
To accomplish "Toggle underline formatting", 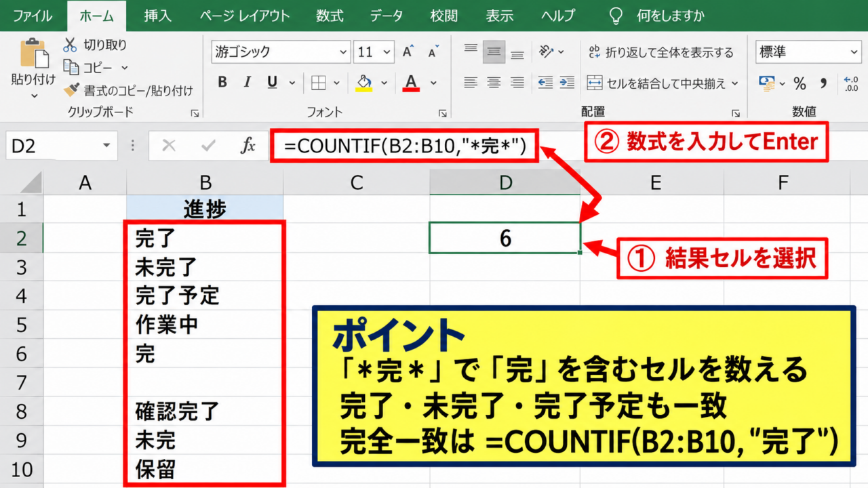I will click(272, 83).
